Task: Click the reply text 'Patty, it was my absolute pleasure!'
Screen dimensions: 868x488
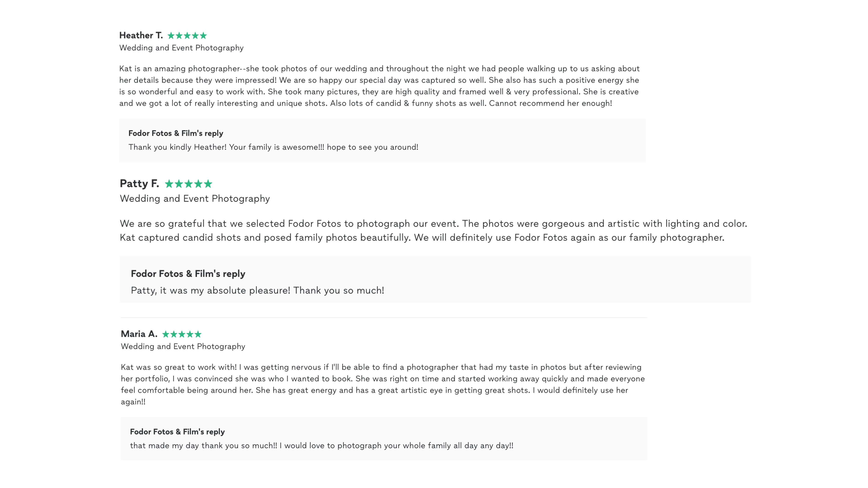Action: pyautogui.click(x=211, y=290)
